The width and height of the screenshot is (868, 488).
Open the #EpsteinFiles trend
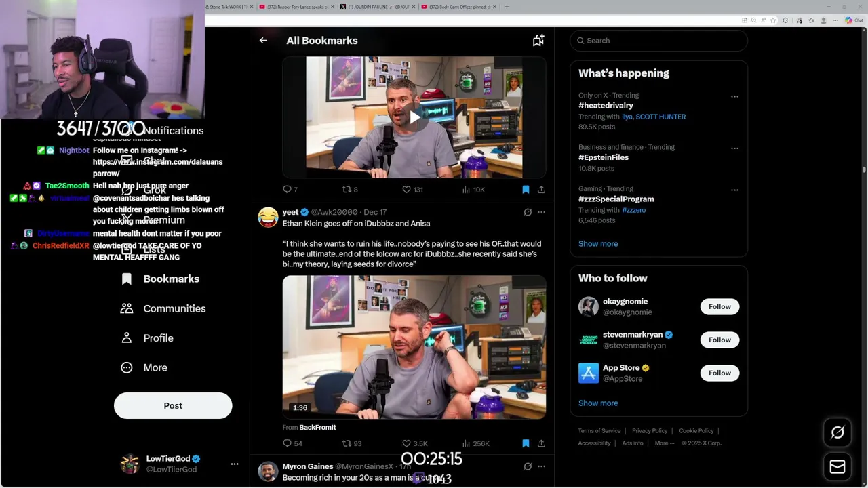point(604,157)
